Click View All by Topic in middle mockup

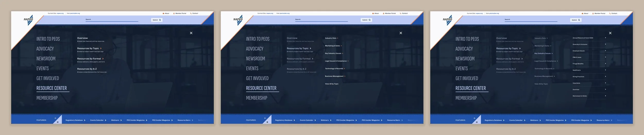pos(332,84)
